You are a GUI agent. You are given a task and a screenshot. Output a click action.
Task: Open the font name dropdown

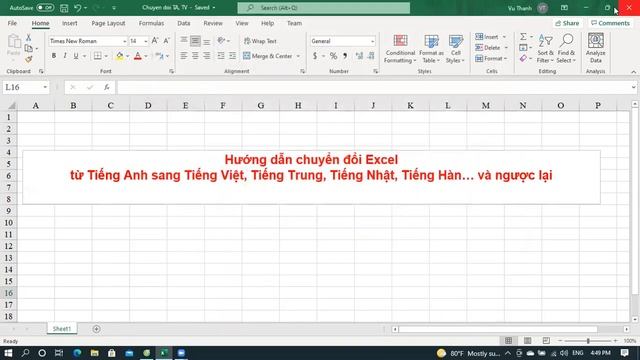tap(124, 41)
